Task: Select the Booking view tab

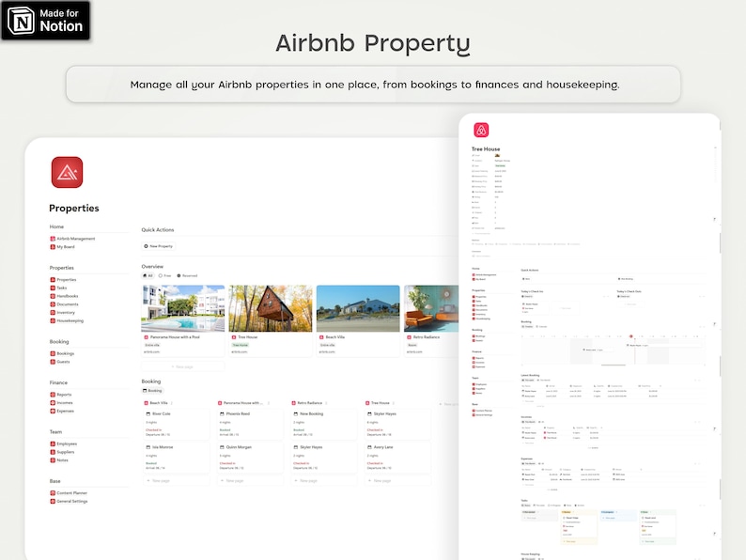Action: (153, 391)
